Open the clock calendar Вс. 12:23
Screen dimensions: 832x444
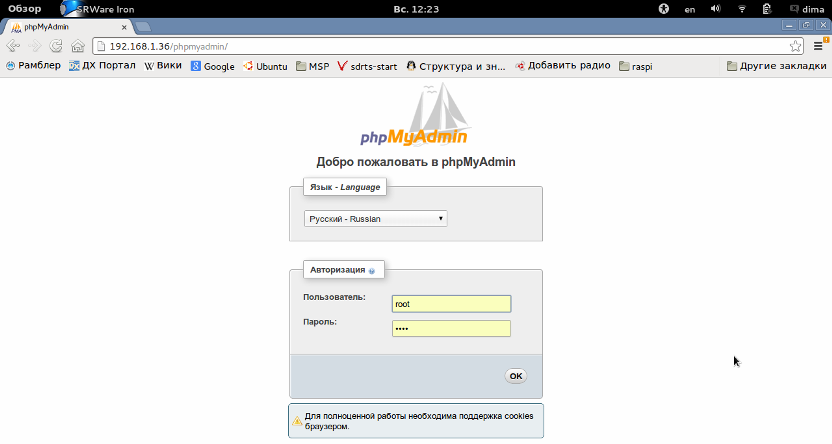[x=416, y=9]
